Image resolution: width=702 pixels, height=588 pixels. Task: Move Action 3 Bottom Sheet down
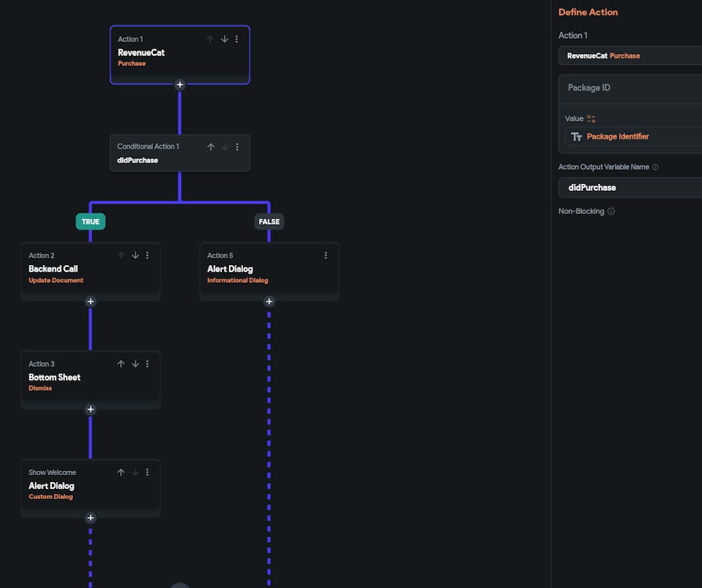coord(135,364)
